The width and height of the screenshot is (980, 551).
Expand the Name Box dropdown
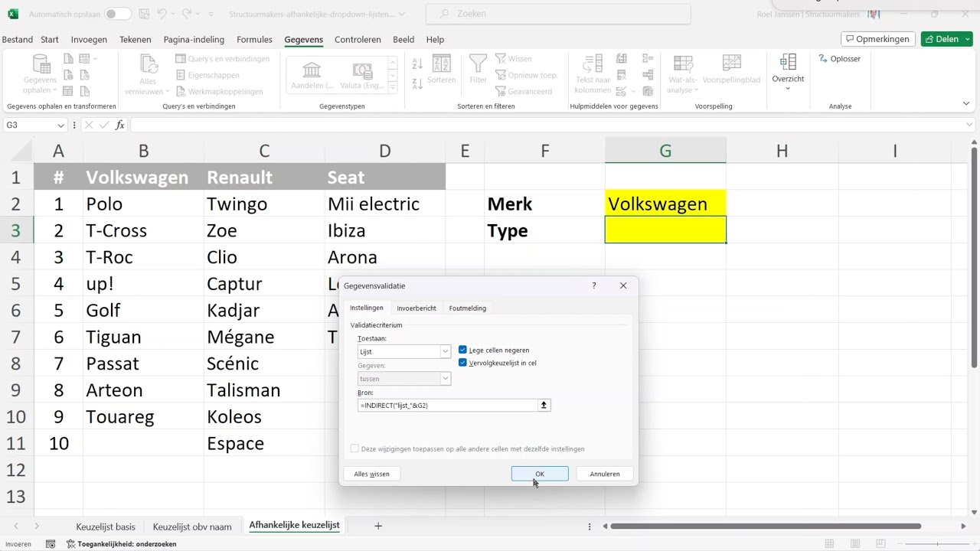(60, 125)
